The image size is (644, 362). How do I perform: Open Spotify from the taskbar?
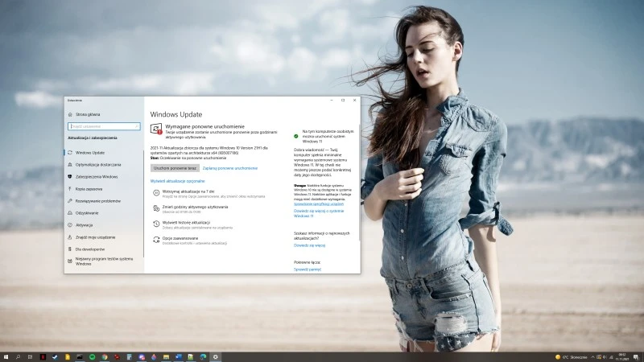point(92,357)
